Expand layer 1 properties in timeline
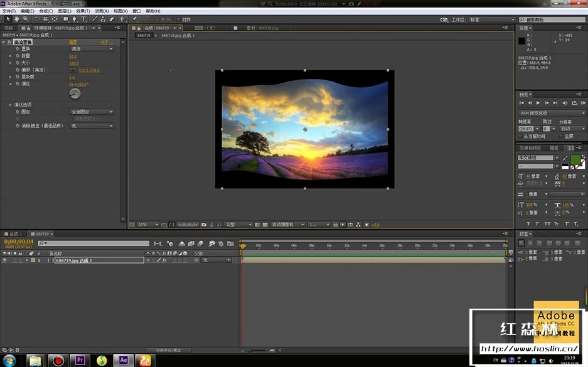Viewport: 588px width, 367px height. pyautogui.click(x=26, y=260)
